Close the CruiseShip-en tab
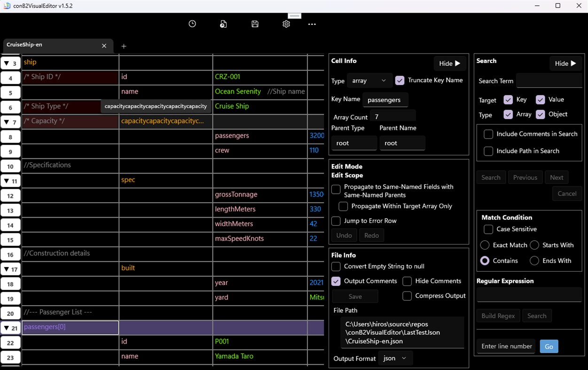588x370 pixels. [x=104, y=46]
